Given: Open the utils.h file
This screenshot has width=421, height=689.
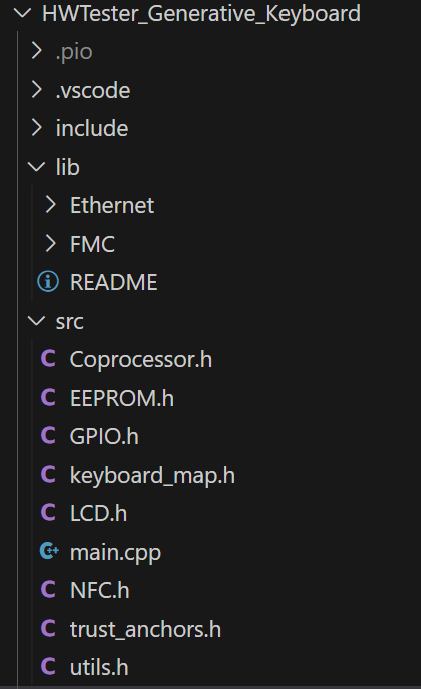Looking at the screenshot, I should [99, 667].
